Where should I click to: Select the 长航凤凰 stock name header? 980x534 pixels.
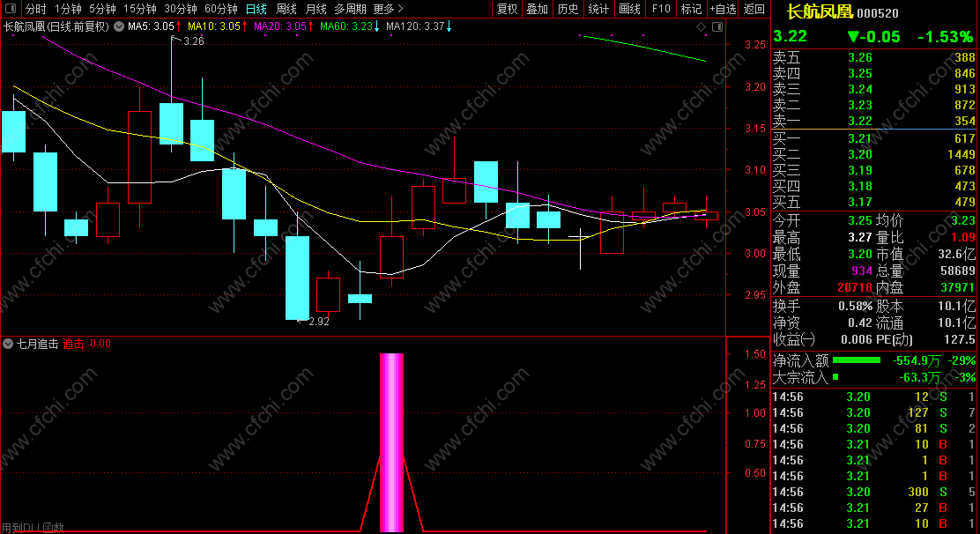[x=820, y=11]
